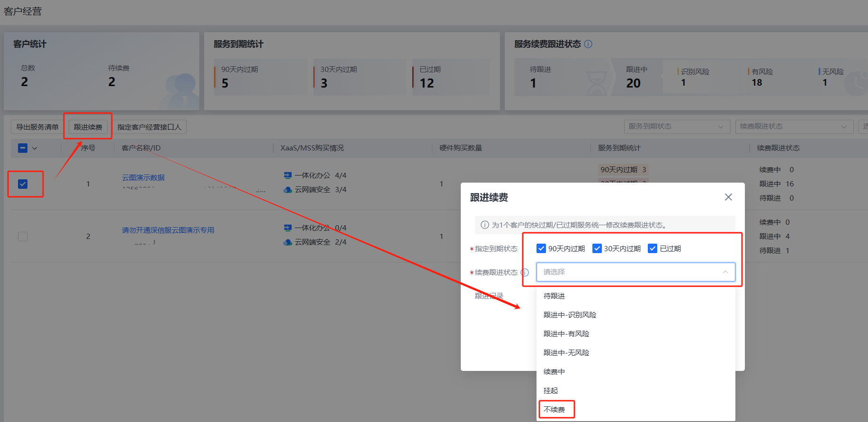Viewport: 868px width, 422px height.
Task: Uncheck the 30天内过期 checkbox
Action: click(x=597, y=248)
